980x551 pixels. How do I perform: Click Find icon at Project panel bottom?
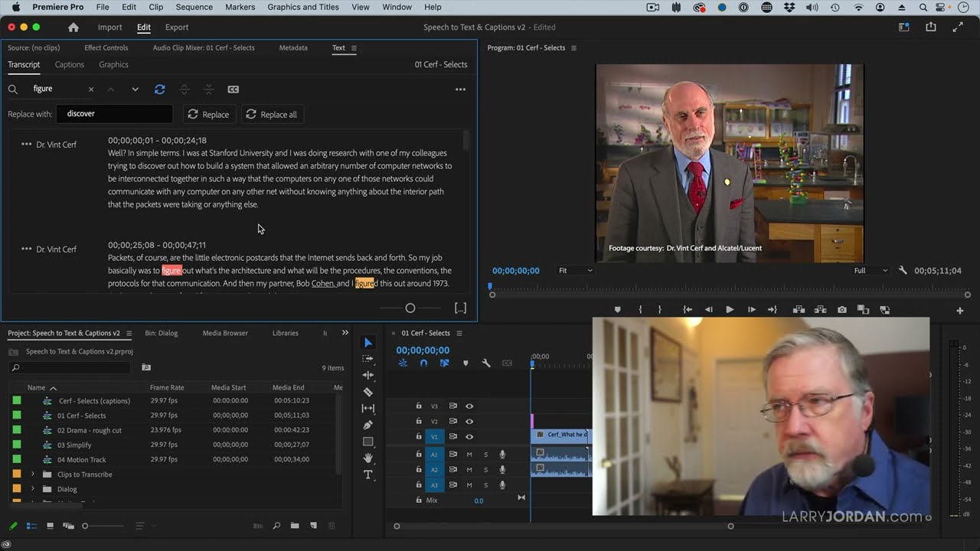pyautogui.click(x=276, y=526)
